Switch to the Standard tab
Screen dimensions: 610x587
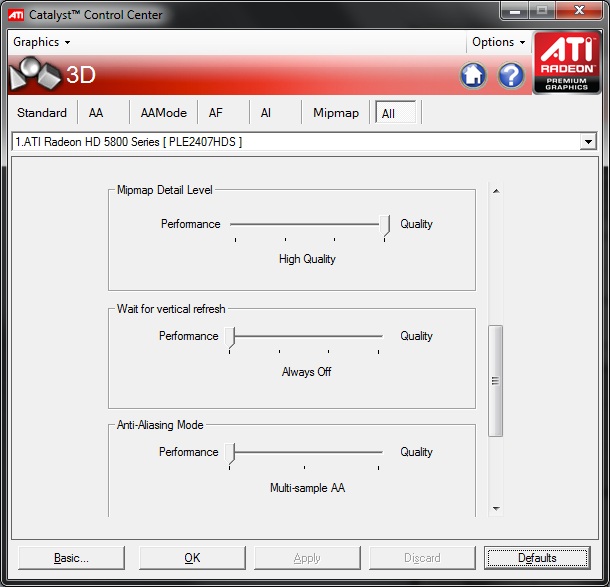point(42,113)
